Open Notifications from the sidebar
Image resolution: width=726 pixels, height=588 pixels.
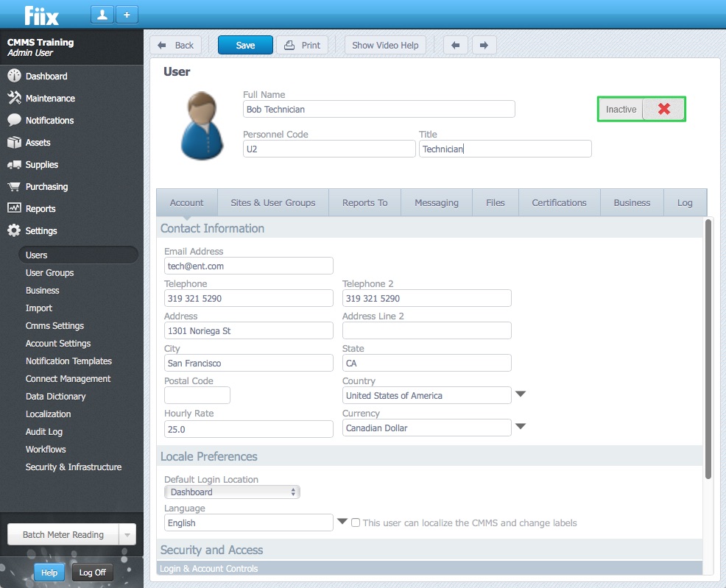(49, 120)
